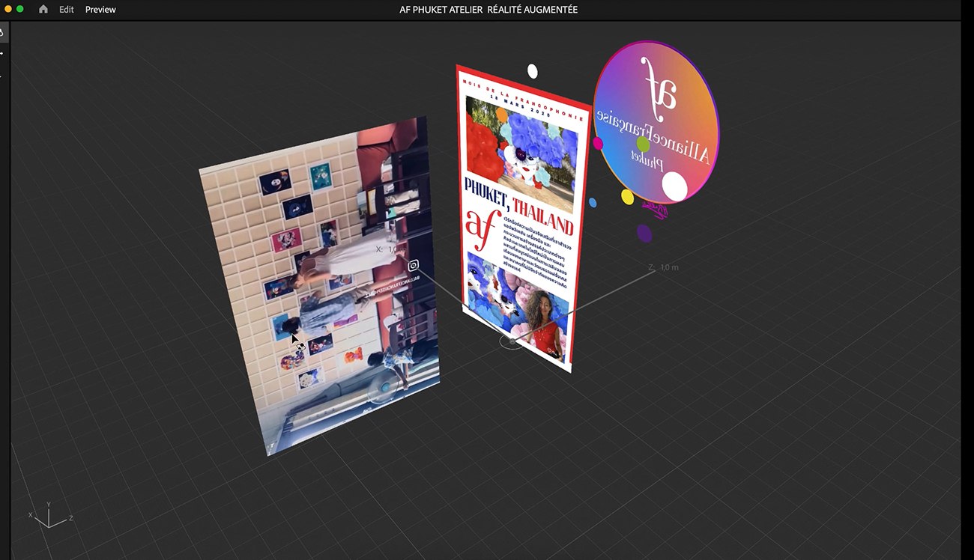Image resolution: width=974 pixels, height=560 pixels.
Task: Select the scene origin anchor circle
Action: (512, 341)
